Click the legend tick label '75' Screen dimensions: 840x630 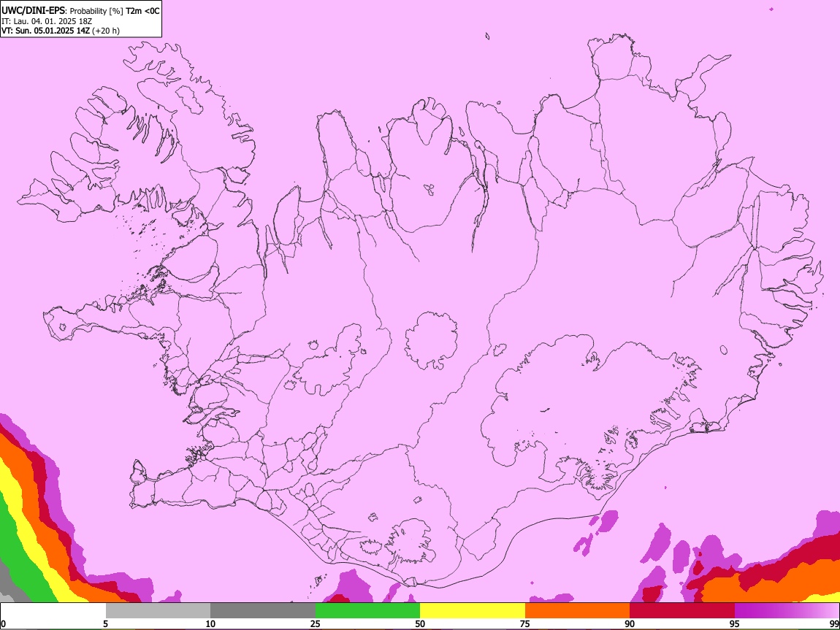pyautogui.click(x=525, y=623)
